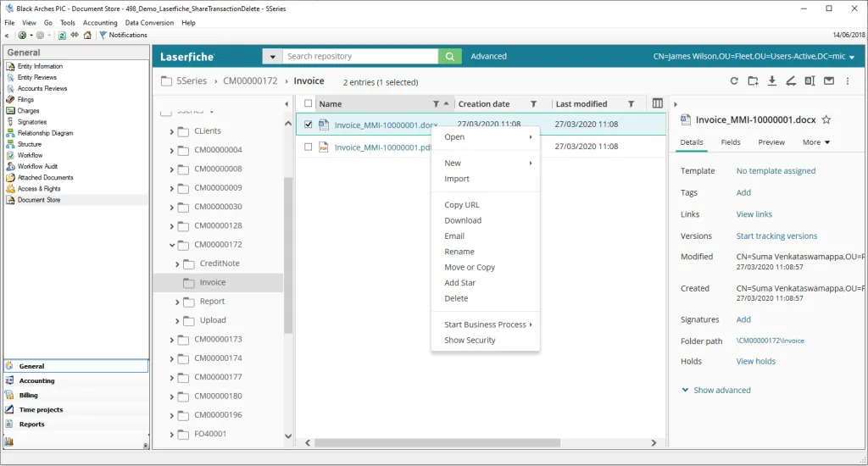Click the email envelope icon
The width and height of the screenshot is (868, 466).
829,80
